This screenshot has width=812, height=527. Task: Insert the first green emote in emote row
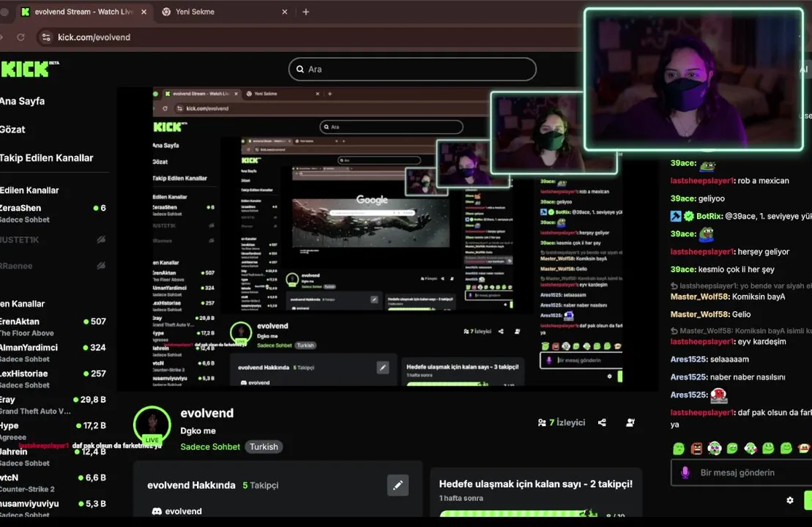pyautogui.click(x=679, y=448)
